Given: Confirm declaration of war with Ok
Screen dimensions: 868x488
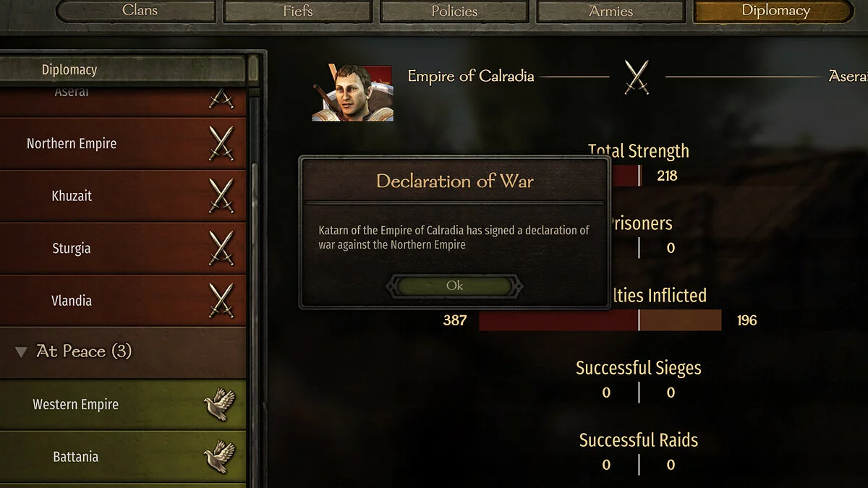Looking at the screenshot, I should (454, 286).
